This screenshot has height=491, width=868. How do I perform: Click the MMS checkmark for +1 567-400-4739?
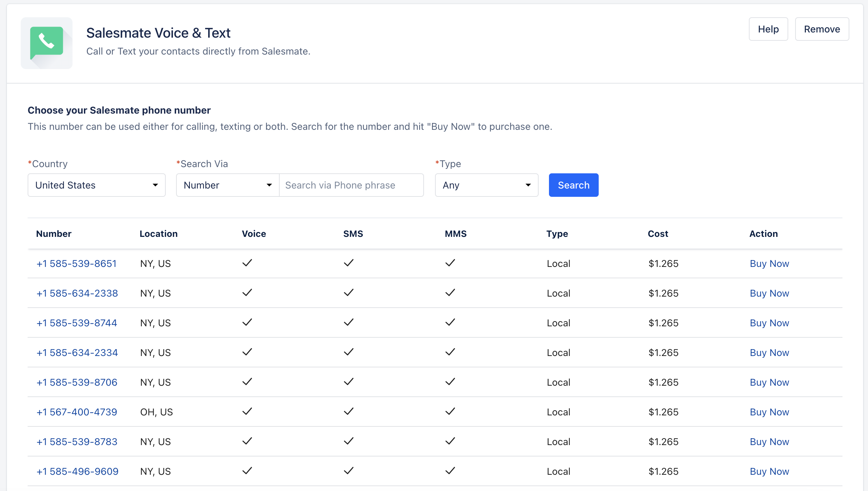tap(450, 411)
